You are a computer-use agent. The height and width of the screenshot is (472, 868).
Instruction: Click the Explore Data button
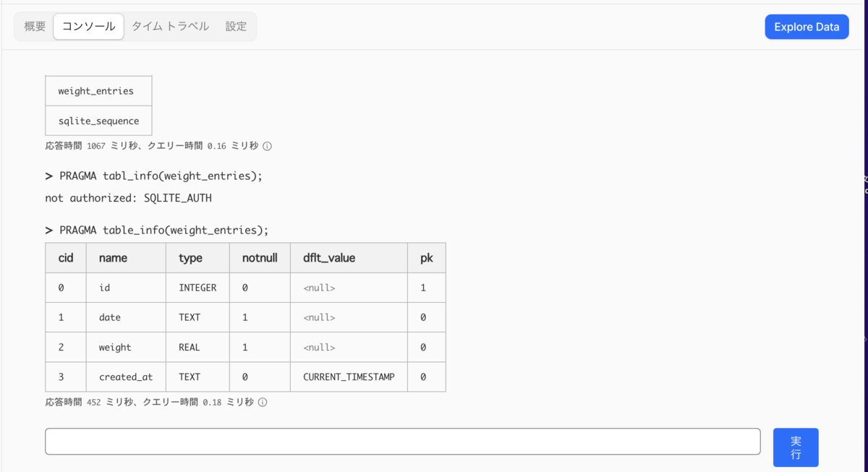click(x=807, y=27)
